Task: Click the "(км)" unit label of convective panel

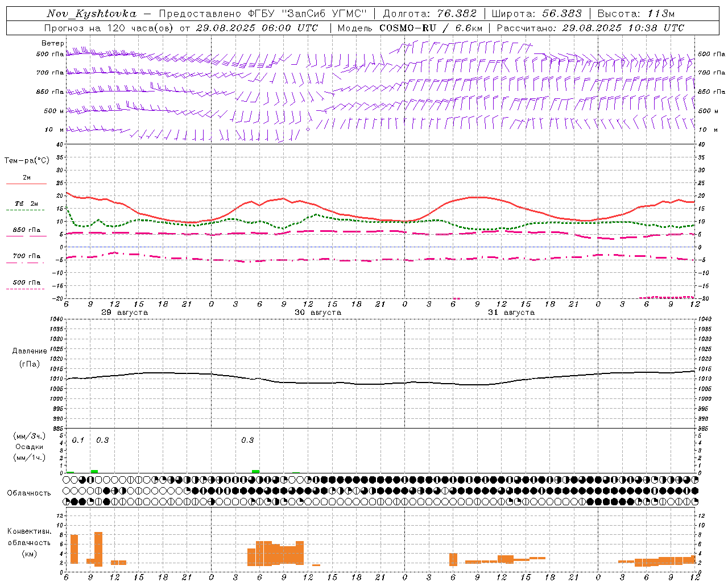Action: pos(29,554)
